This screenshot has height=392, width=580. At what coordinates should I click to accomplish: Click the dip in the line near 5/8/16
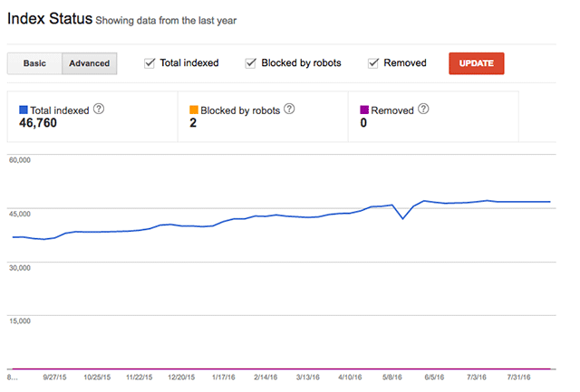click(x=403, y=219)
